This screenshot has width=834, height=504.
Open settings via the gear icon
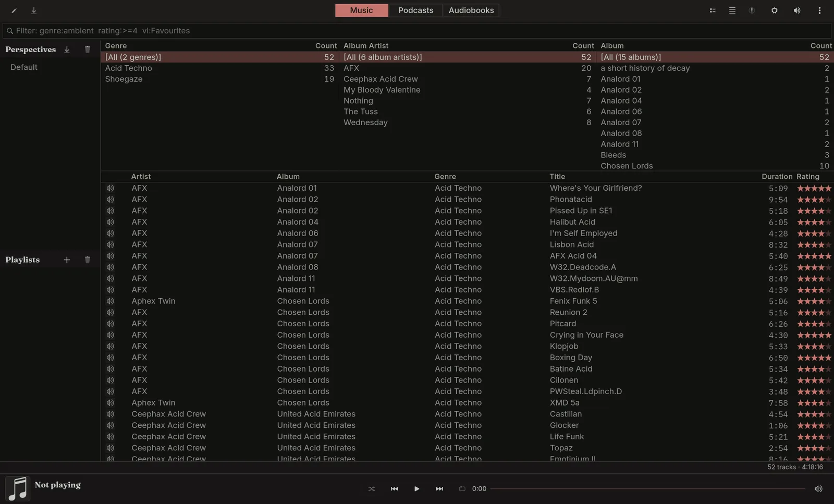(775, 10)
